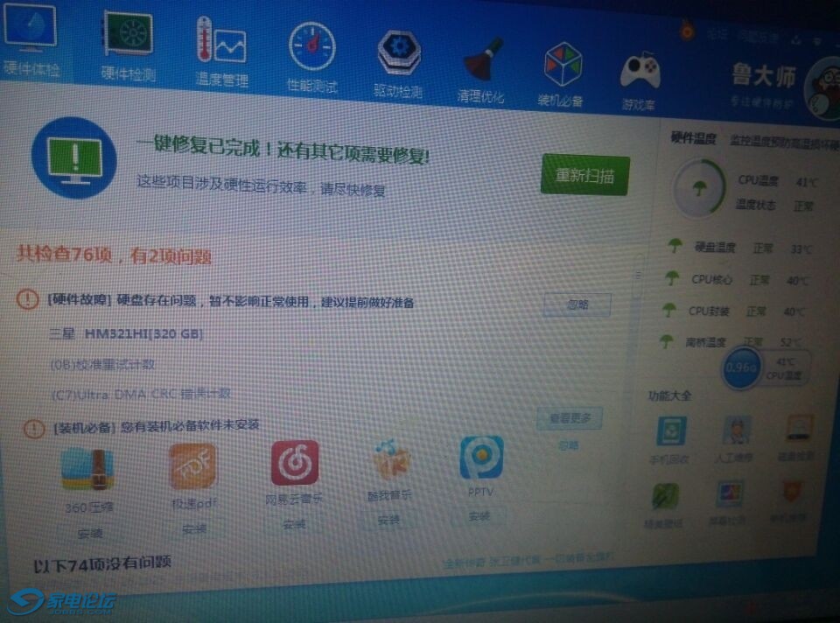This screenshot has width=840, height=623.
Task: Open the 硬件检测 hardware detection tab
Action: (128, 44)
